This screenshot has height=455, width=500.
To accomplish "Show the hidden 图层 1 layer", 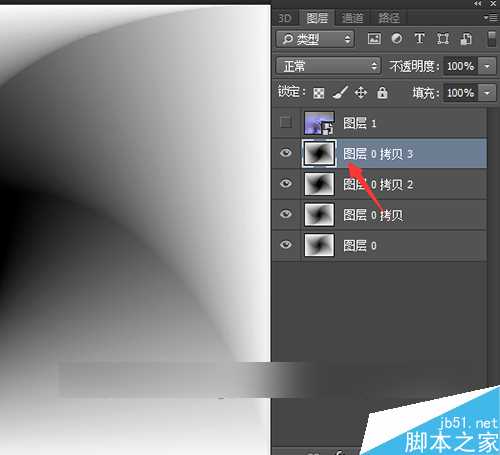I will tap(286, 122).
